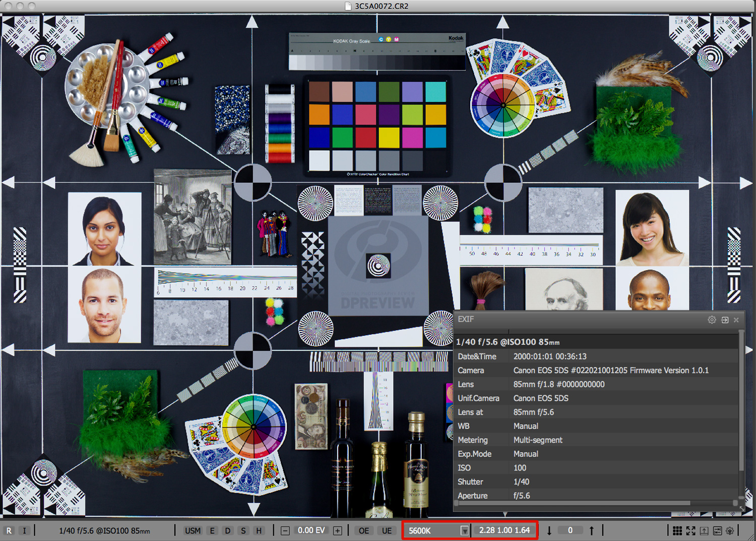Toggle the USM sharpening button
Viewport: 756px width, 541px height.
(x=193, y=530)
